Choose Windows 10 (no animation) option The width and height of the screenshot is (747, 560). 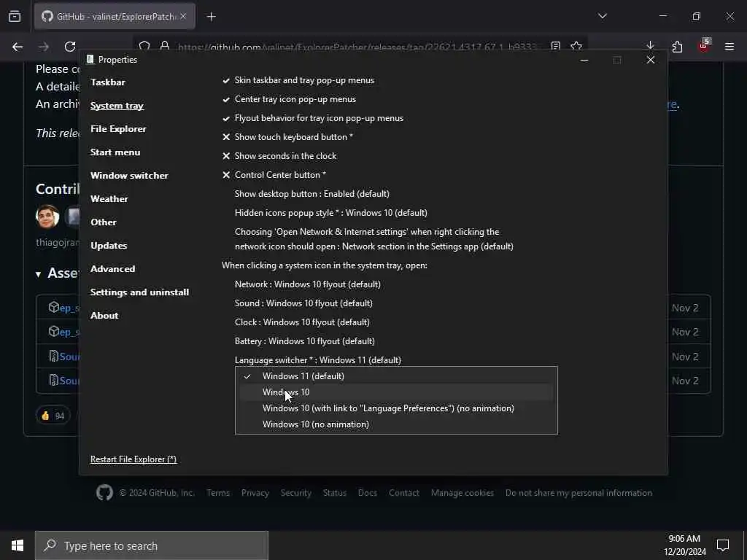click(x=396, y=424)
